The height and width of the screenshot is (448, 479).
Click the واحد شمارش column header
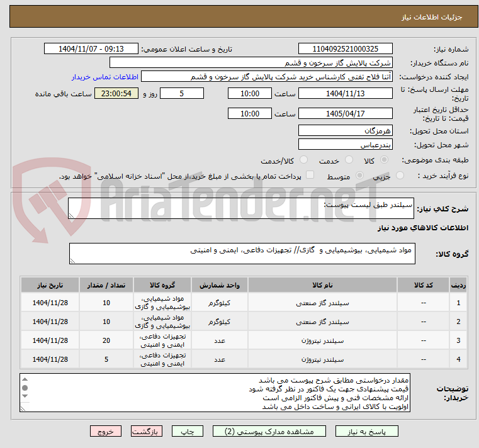(220, 285)
